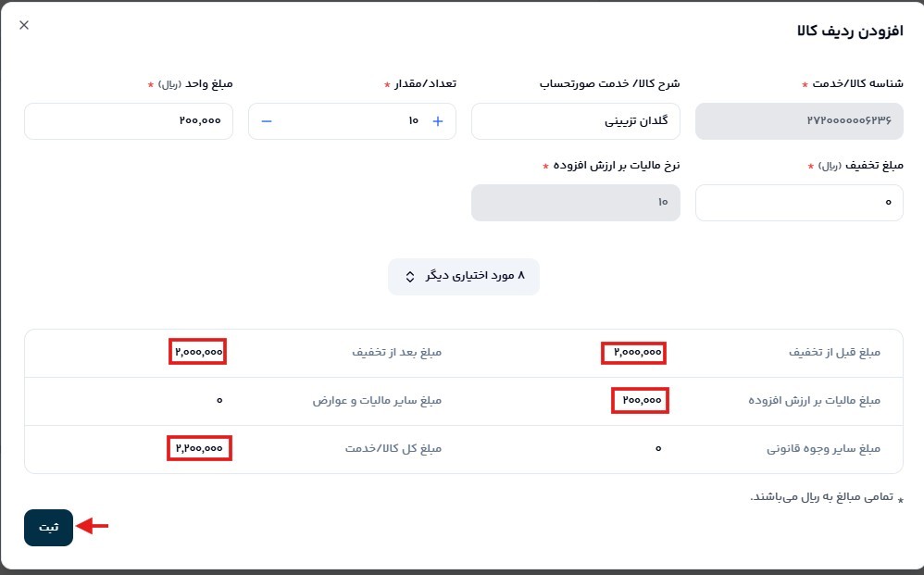Focus the شرح کالا/خدمت صورتحساب field
This screenshot has height=575, width=924.
tap(575, 121)
